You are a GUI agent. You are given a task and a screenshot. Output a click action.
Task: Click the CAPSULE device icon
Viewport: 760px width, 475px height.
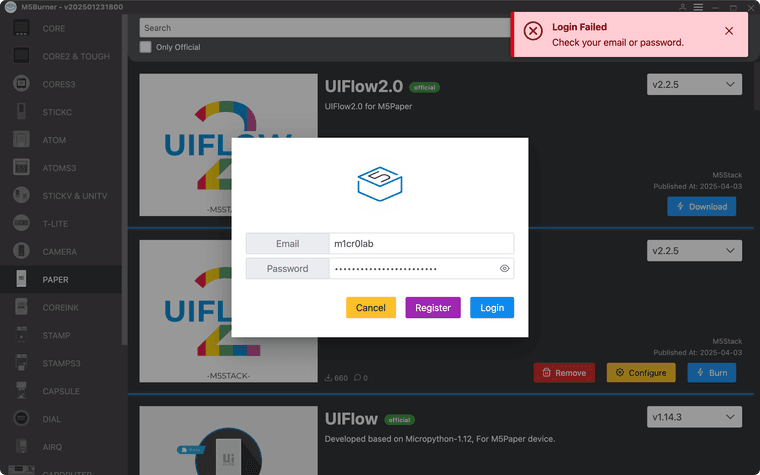(21, 391)
